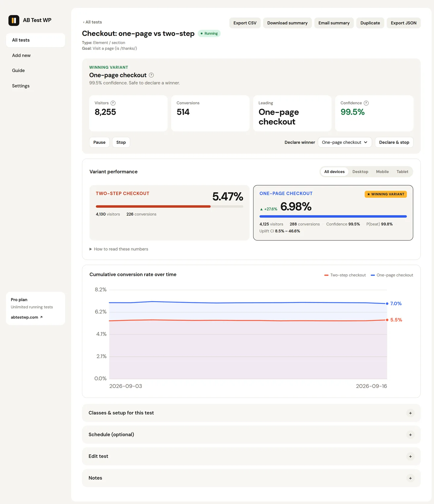Pause the running test

click(99, 142)
